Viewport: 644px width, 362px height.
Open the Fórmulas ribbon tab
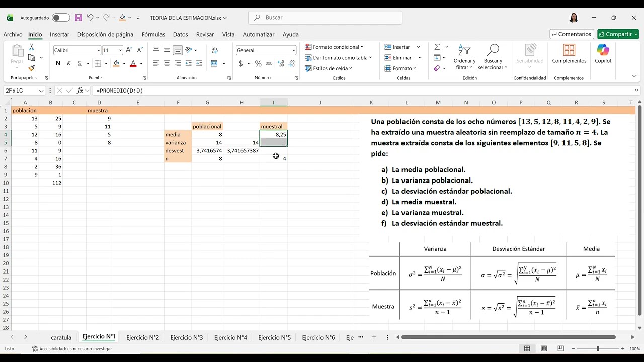pyautogui.click(x=153, y=34)
